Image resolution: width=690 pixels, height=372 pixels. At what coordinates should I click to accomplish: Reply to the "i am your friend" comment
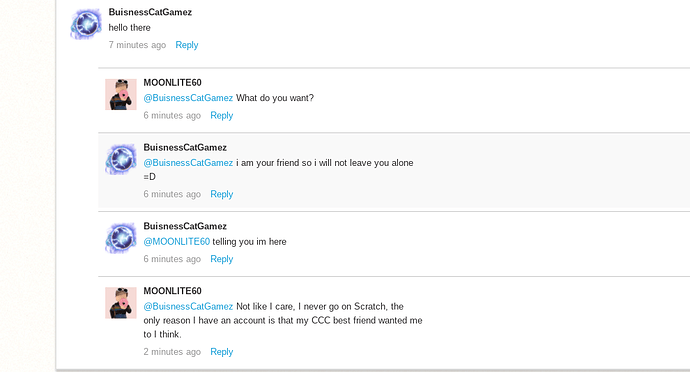[221, 194]
